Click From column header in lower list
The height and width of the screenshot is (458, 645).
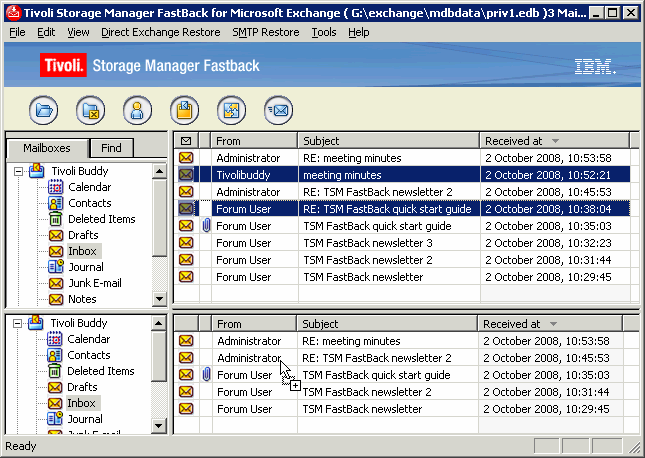click(x=254, y=324)
